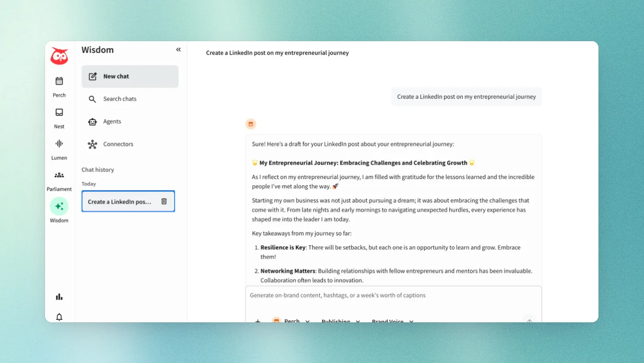Image resolution: width=644 pixels, height=363 pixels.
Task: Collapse the Wisdom side panel
Action: tap(178, 50)
